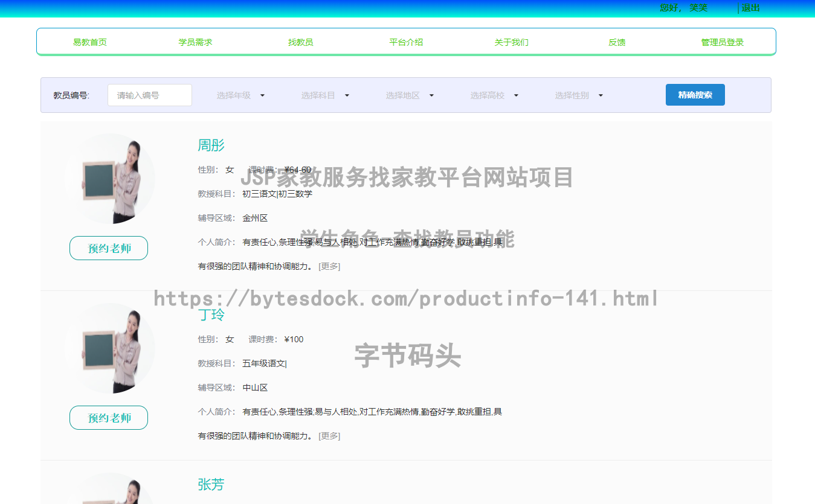Expand the 选择年级 dropdown

click(x=241, y=95)
